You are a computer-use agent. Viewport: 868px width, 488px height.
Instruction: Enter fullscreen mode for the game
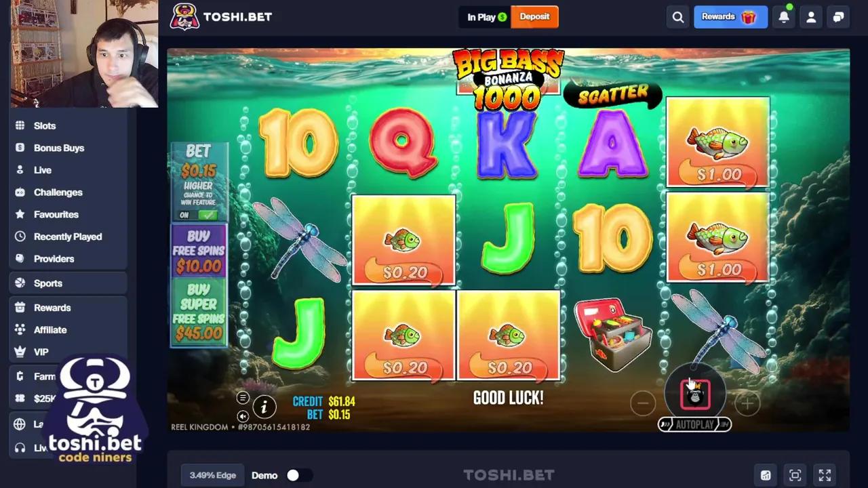pos(825,475)
